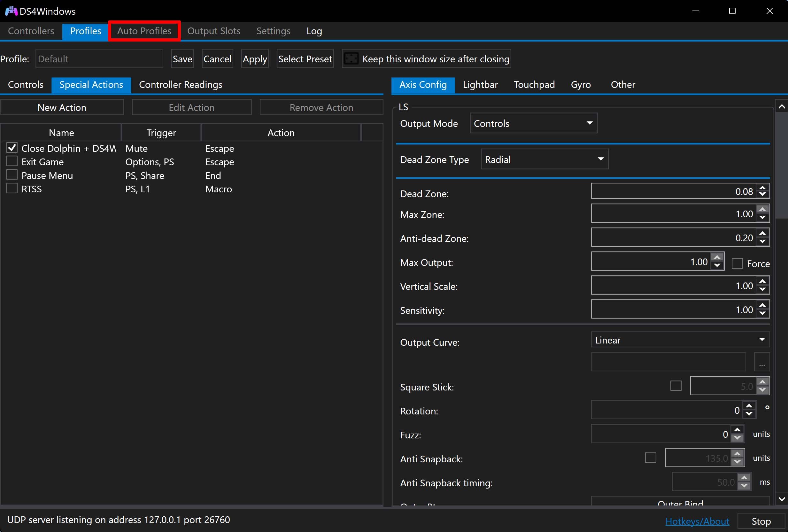
Task: Increase the Fuzz units
Action: (737, 430)
